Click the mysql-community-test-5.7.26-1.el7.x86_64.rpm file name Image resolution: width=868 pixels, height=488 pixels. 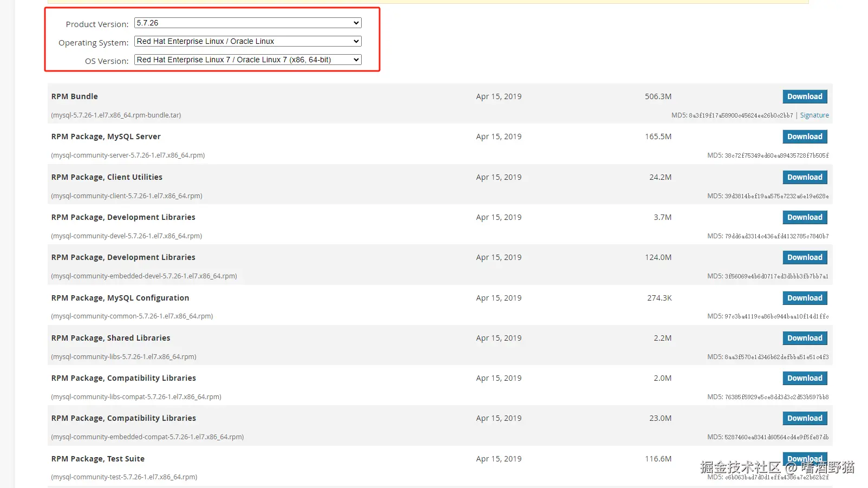coord(124,477)
